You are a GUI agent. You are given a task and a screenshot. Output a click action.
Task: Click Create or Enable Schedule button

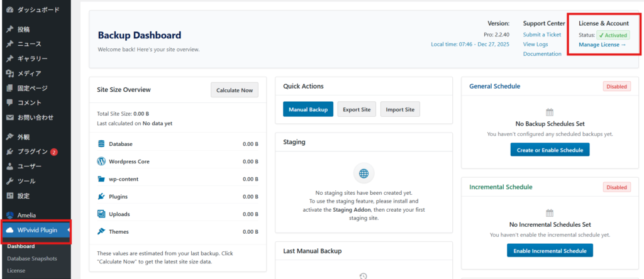click(x=550, y=150)
